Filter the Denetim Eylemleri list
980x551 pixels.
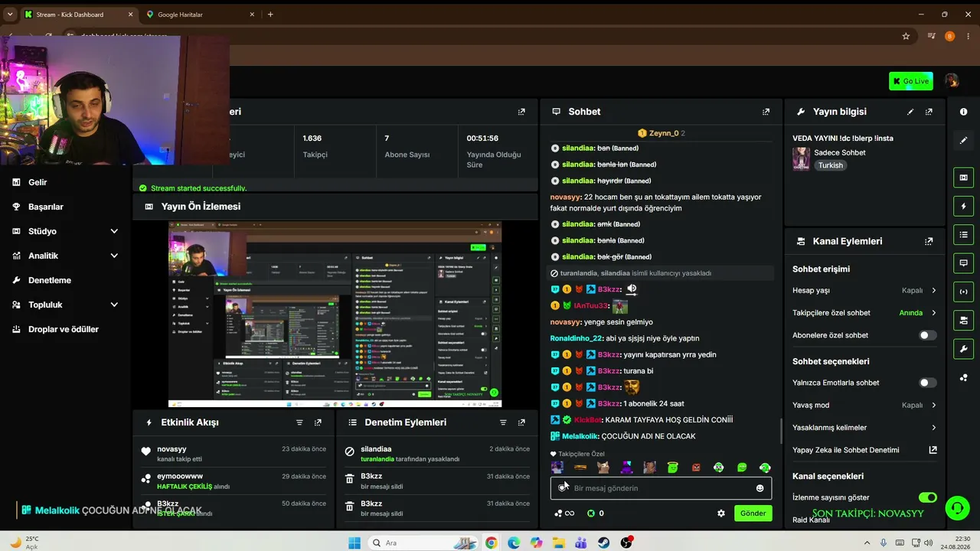[503, 422]
